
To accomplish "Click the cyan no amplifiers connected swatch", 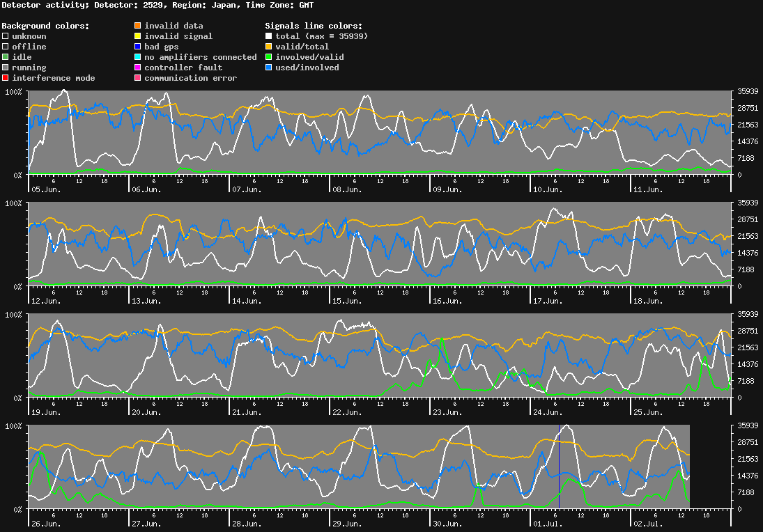I will pos(138,57).
